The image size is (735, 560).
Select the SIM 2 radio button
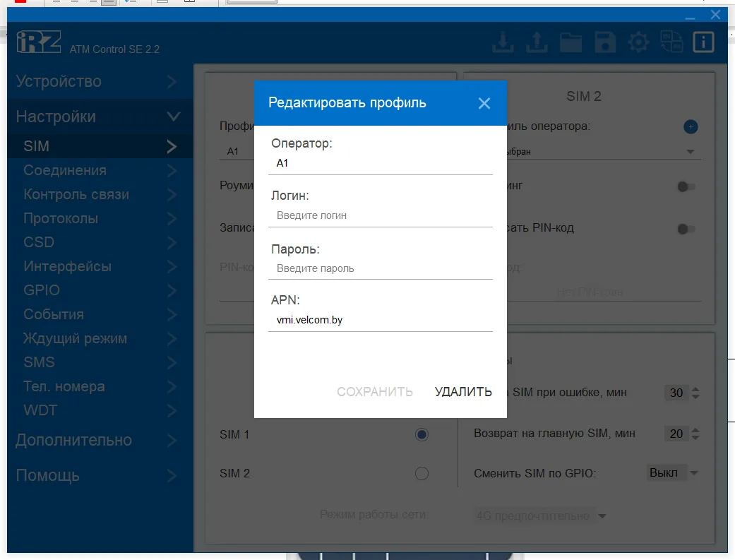tap(422, 473)
